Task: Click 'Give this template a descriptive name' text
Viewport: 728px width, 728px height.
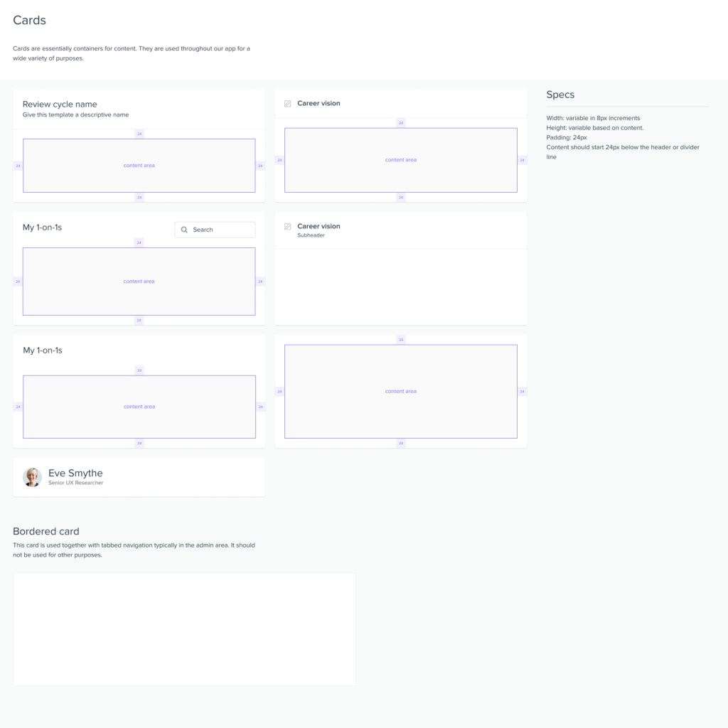Action: click(x=75, y=114)
